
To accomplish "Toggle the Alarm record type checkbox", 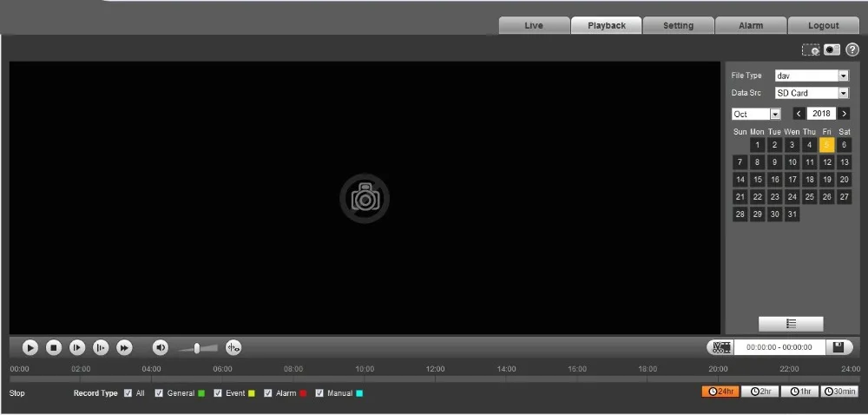I will point(268,393).
